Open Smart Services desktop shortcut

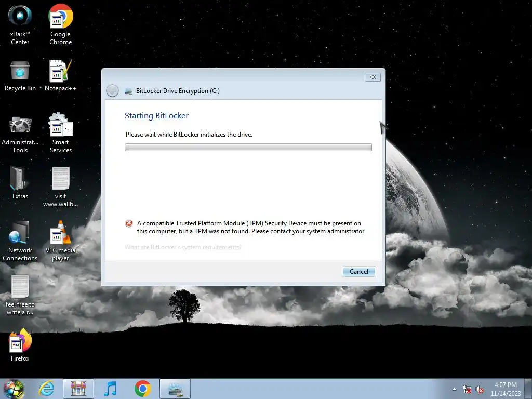pyautogui.click(x=60, y=133)
